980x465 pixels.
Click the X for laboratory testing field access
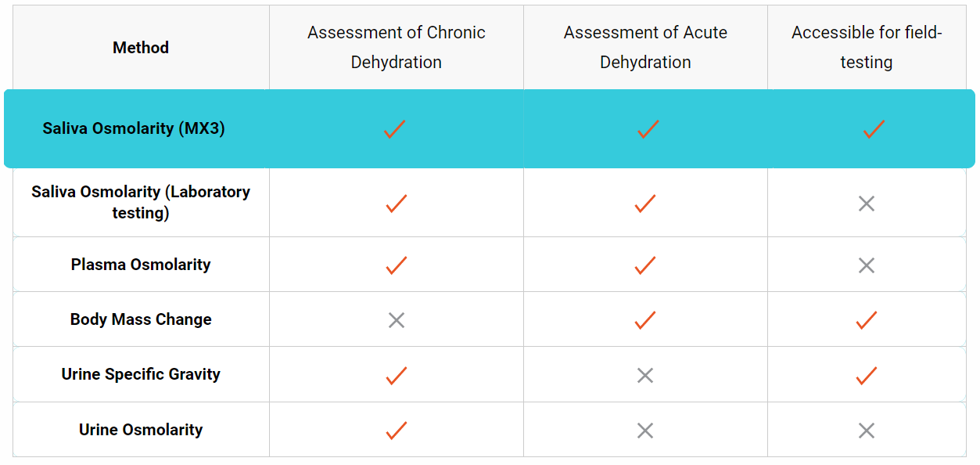click(x=866, y=204)
